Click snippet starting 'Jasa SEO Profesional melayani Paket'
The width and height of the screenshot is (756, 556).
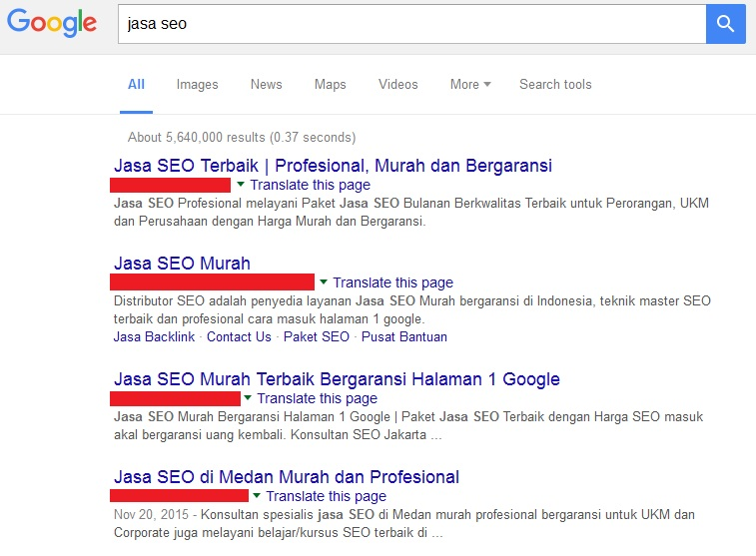click(x=411, y=212)
